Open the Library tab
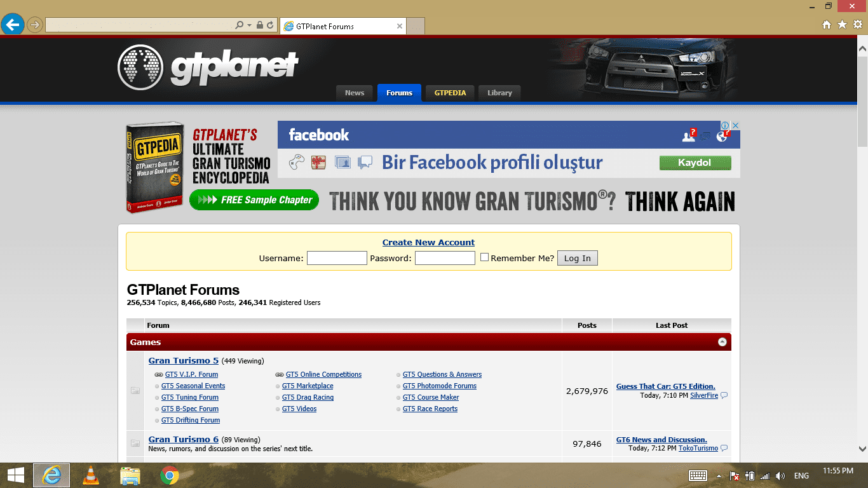 [x=499, y=93]
